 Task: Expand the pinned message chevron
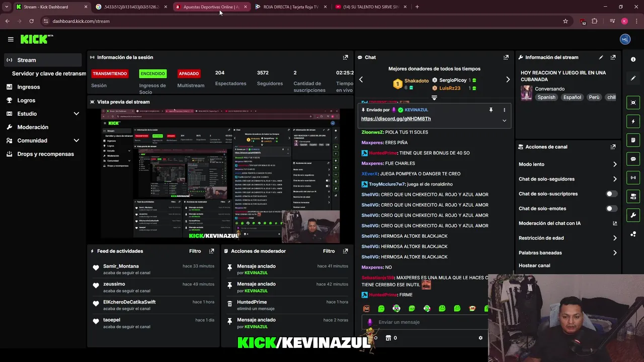(x=504, y=121)
